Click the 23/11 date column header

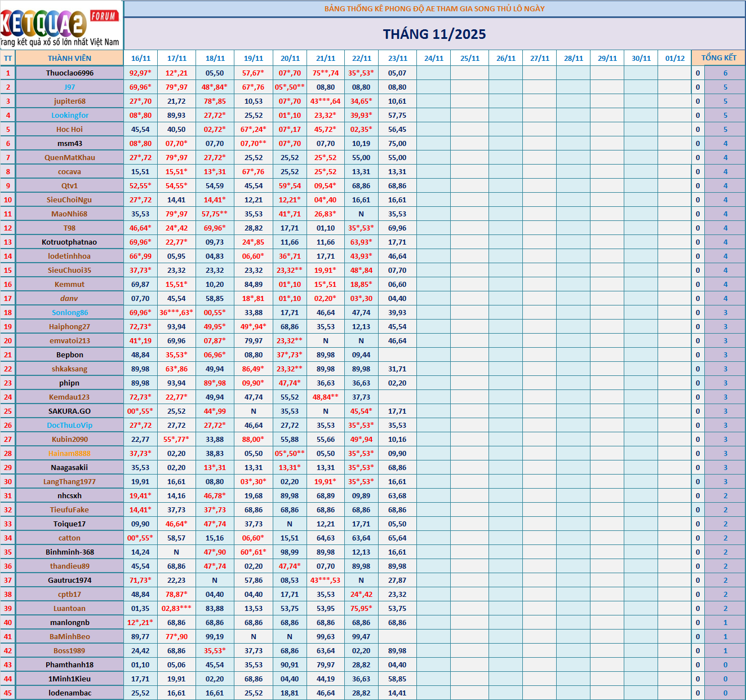(x=397, y=58)
